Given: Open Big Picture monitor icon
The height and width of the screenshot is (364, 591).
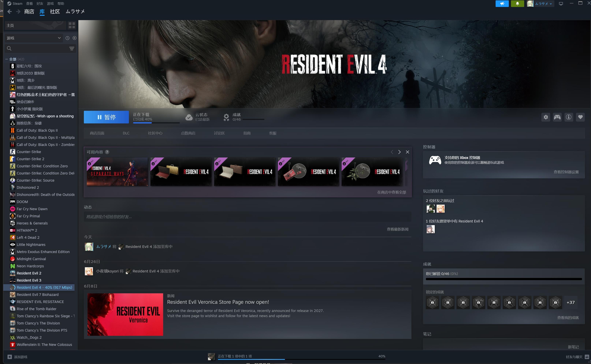Looking at the screenshot, I should 561,4.
